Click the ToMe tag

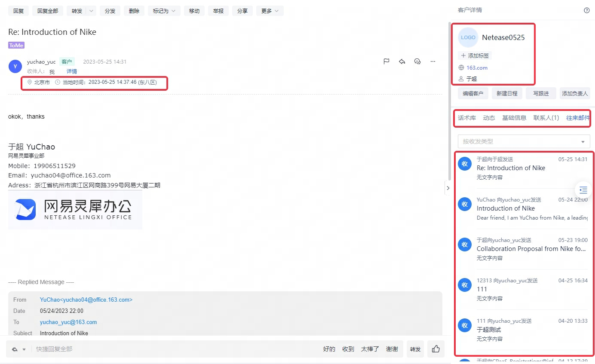tap(16, 45)
